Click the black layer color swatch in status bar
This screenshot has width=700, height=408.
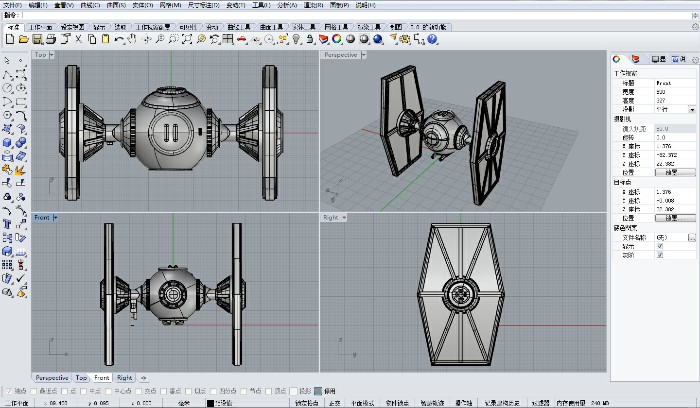pos(210,403)
